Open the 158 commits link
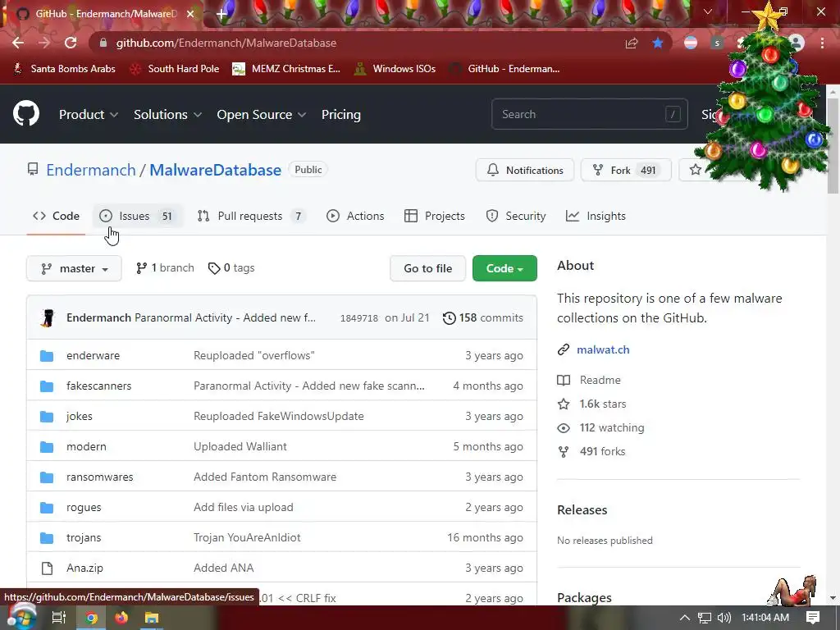 [483, 318]
